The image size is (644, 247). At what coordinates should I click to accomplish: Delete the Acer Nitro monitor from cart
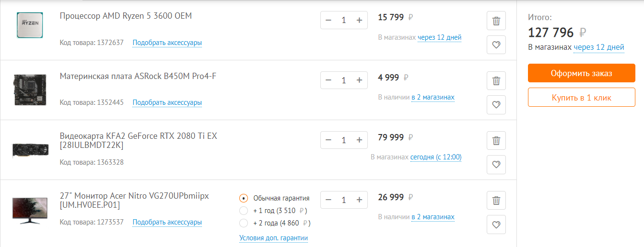click(496, 201)
